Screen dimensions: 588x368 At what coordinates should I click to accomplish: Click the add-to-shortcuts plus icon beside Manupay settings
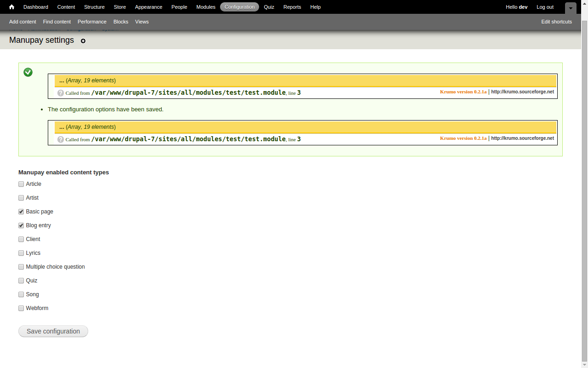(x=83, y=41)
